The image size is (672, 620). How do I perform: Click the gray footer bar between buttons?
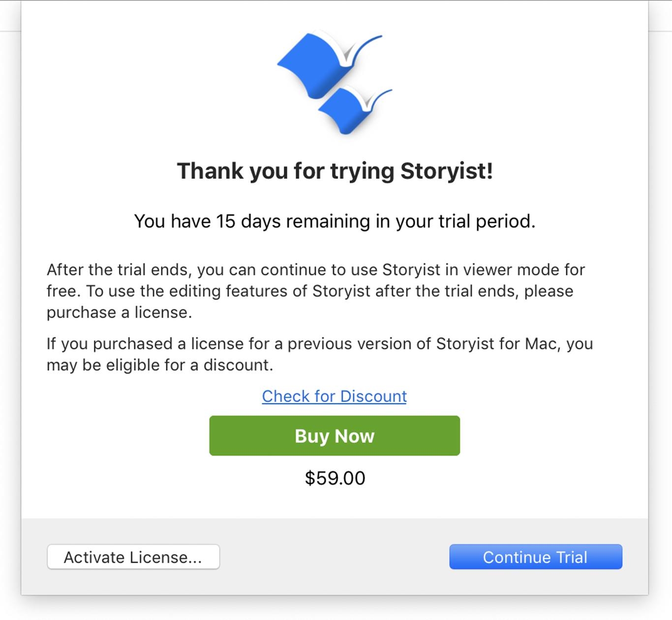(335, 557)
